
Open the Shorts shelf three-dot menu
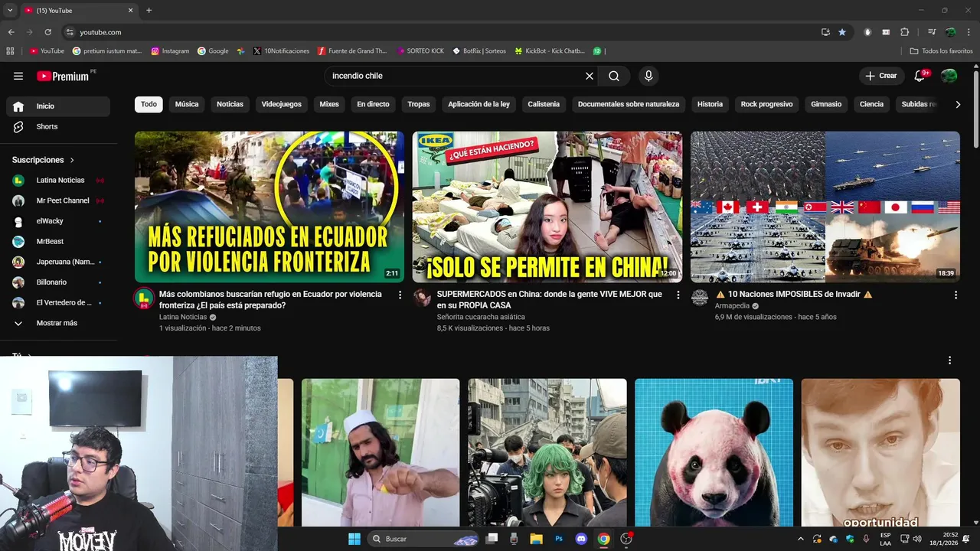pos(949,360)
